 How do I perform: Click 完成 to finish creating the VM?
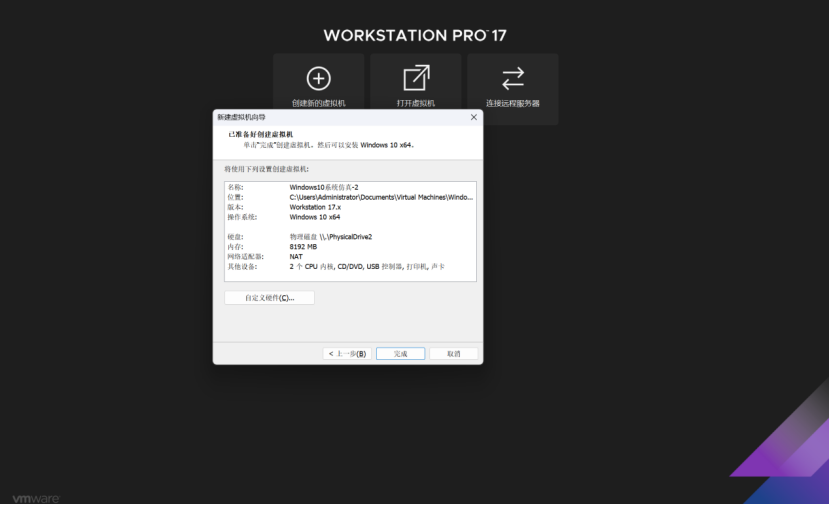click(401, 354)
